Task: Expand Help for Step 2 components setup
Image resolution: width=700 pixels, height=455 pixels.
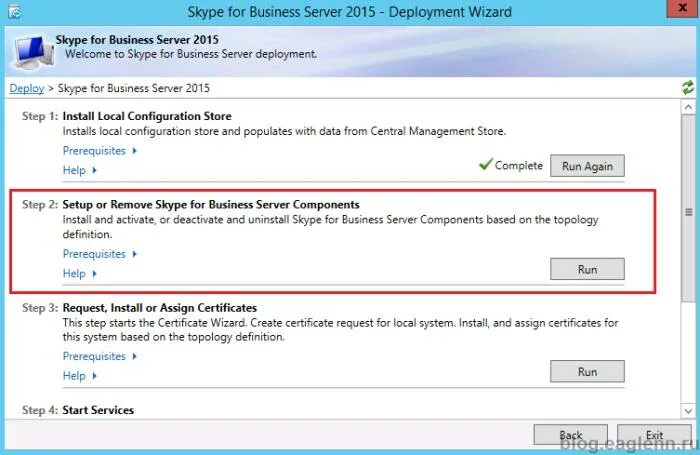Action: pyautogui.click(x=80, y=273)
